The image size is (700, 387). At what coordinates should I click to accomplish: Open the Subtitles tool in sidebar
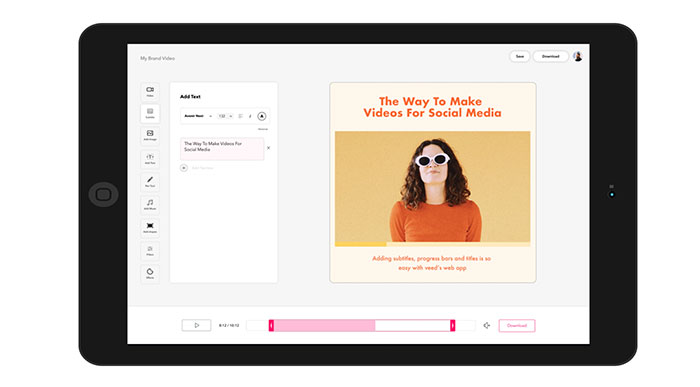pyautogui.click(x=150, y=113)
